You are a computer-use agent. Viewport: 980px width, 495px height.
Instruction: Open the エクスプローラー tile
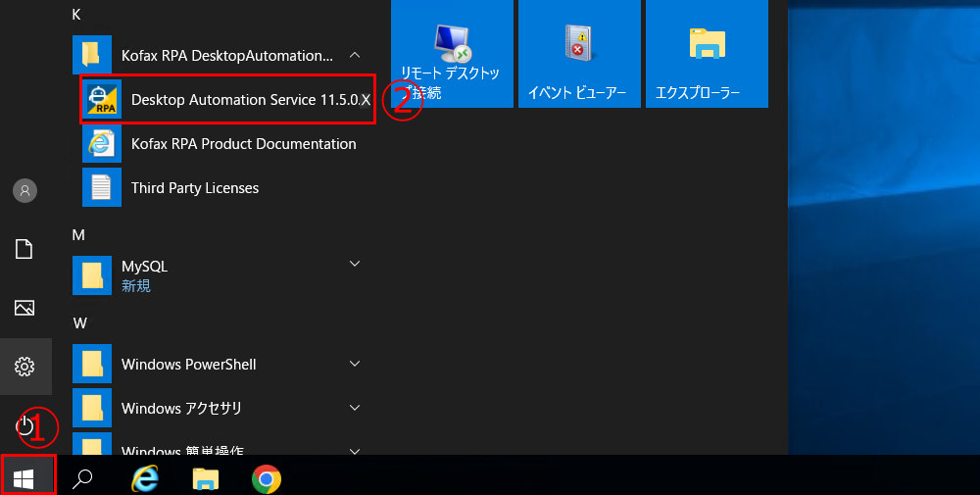pyautogui.click(x=707, y=54)
